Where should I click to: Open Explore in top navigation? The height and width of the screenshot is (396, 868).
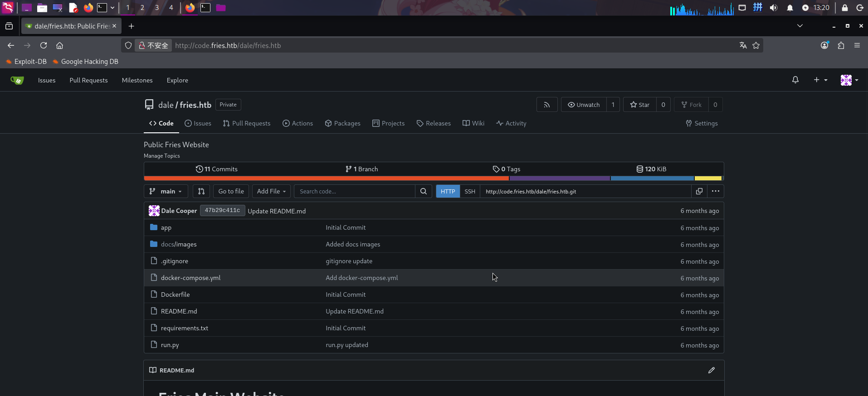click(x=177, y=80)
